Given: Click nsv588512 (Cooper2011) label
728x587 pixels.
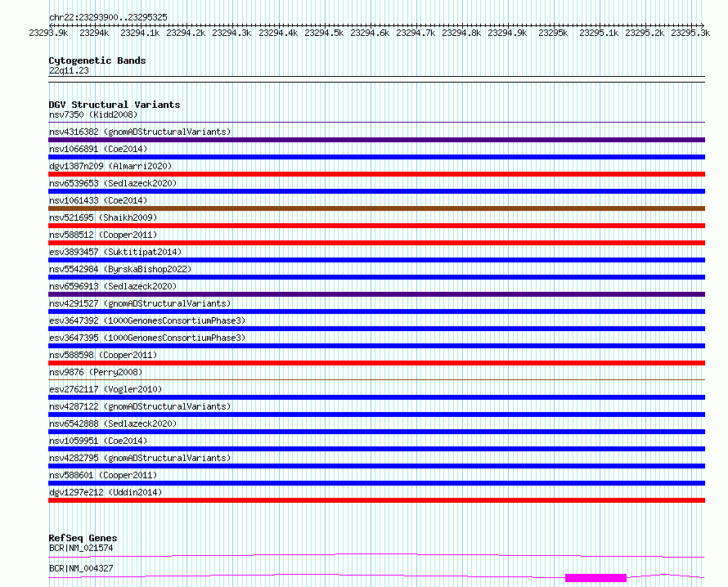Looking at the screenshot, I should (103, 235).
